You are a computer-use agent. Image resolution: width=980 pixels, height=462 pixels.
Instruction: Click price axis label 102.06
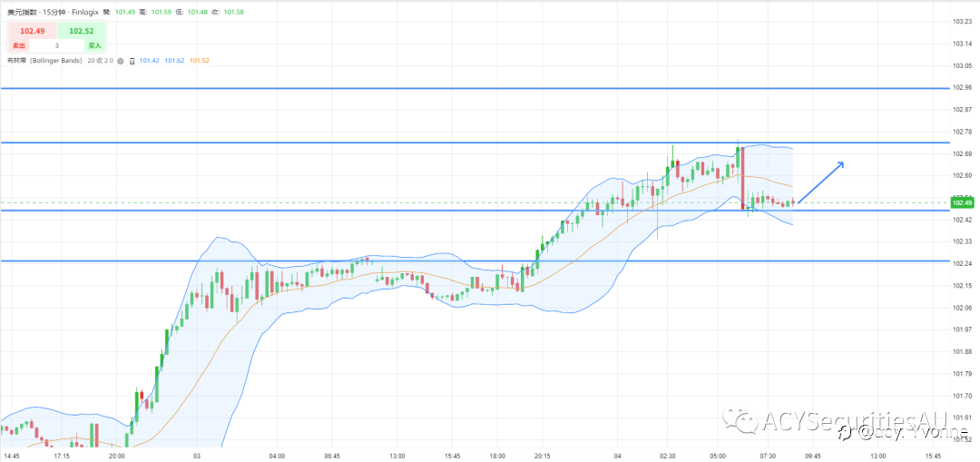tap(961, 307)
